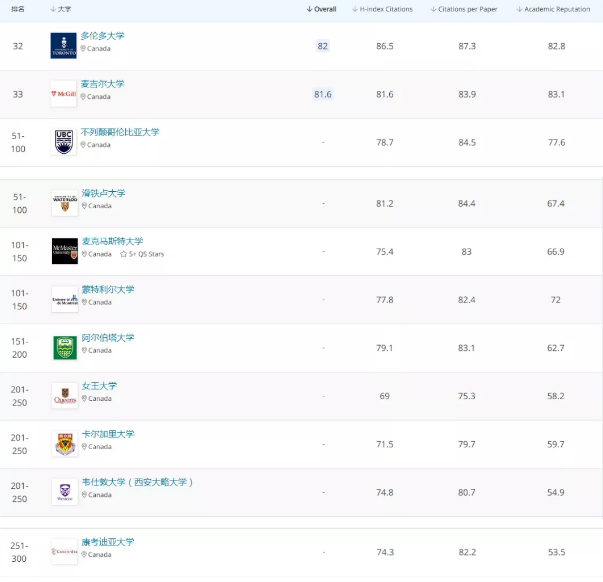Image resolution: width=603 pixels, height=582 pixels.
Task: Sort by 大学 column header
Action: [x=61, y=9]
